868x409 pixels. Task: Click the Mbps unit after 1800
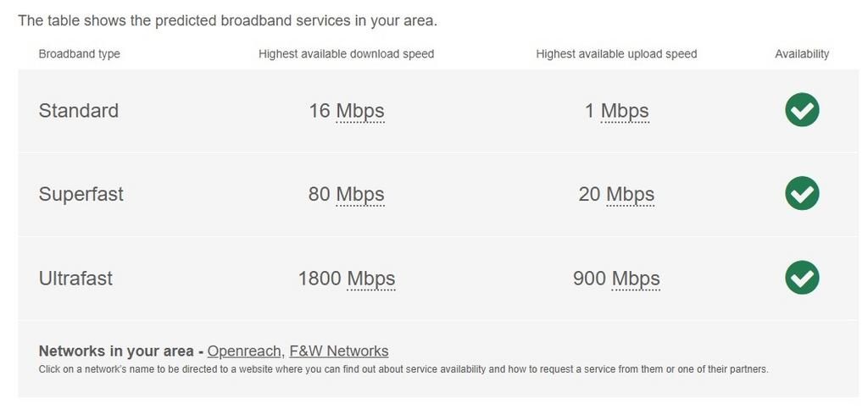point(371,279)
